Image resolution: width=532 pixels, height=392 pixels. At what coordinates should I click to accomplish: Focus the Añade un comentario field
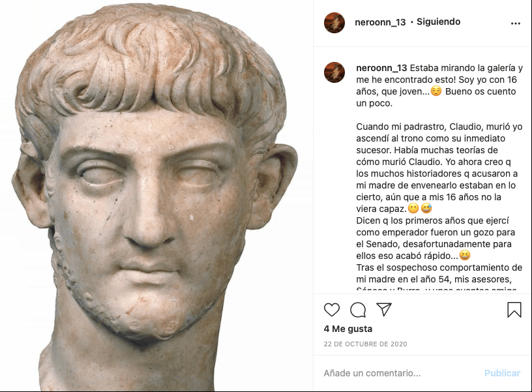pyautogui.click(x=400, y=373)
